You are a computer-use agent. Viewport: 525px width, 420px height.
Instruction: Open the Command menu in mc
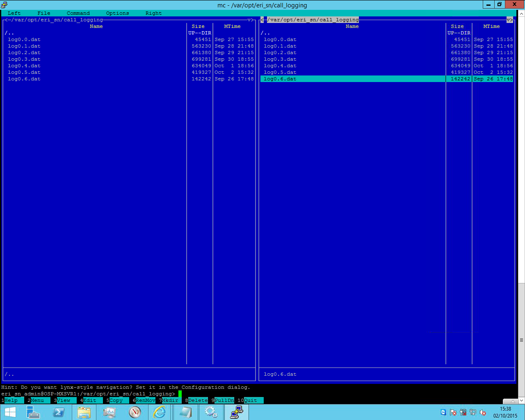[78, 13]
